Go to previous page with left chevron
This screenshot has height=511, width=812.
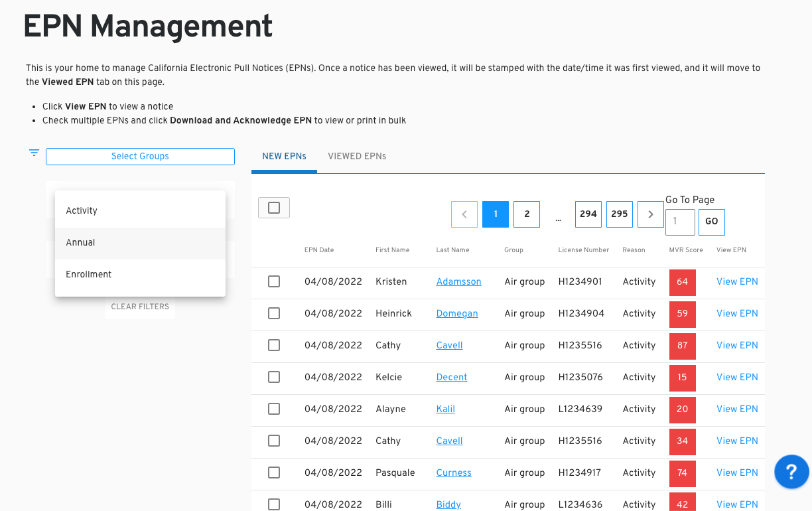pyautogui.click(x=464, y=214)
